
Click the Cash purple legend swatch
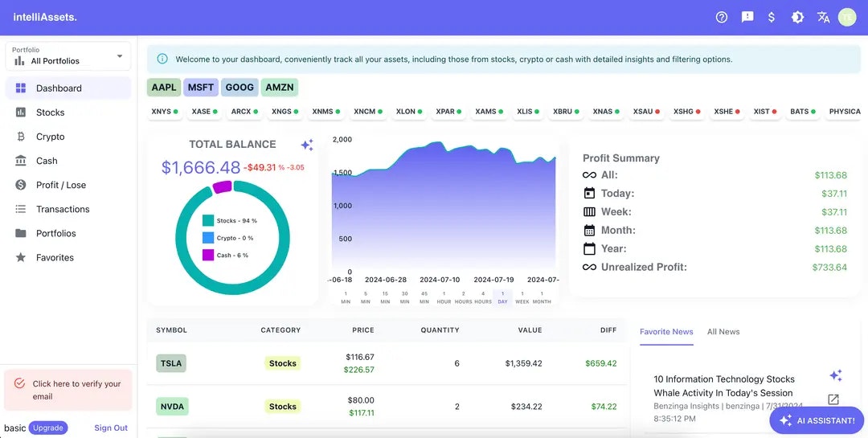pos(208,256)
